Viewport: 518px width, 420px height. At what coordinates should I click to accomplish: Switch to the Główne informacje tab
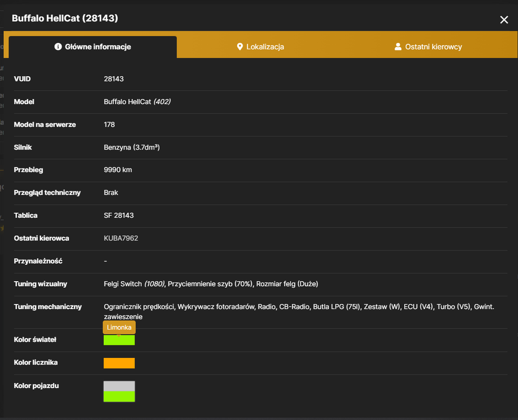93,47
